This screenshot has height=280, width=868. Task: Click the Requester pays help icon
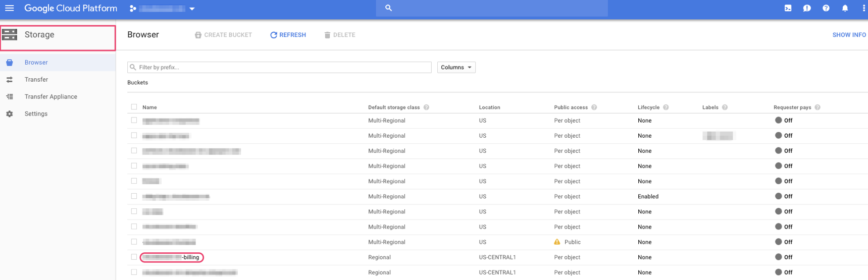pyautogui.click(x=817, y=107)
